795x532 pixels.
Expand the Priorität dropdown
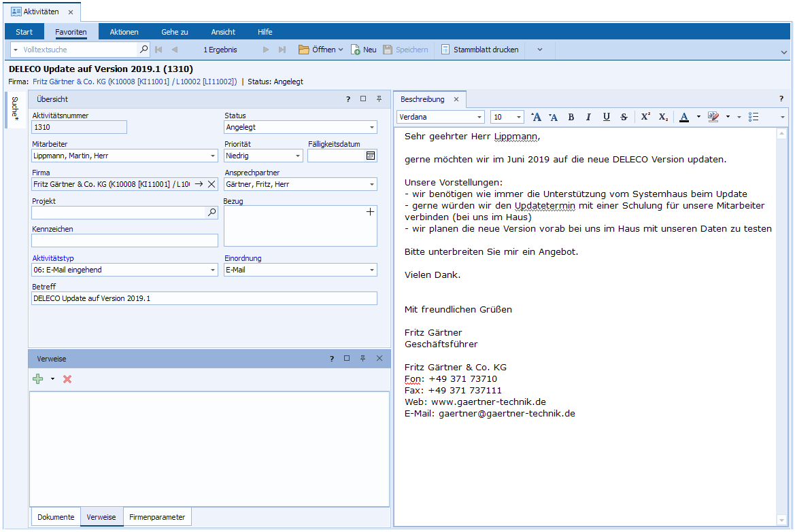pos(298,156)
